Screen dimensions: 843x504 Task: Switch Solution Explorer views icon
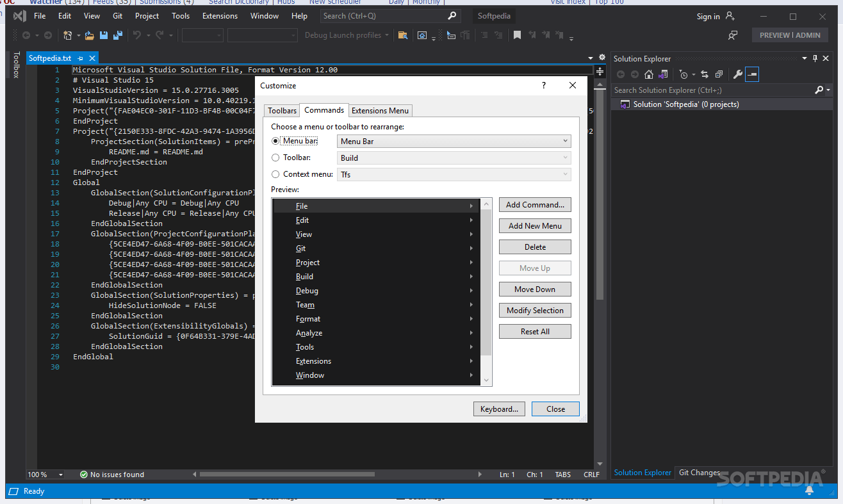coord(663,74)
